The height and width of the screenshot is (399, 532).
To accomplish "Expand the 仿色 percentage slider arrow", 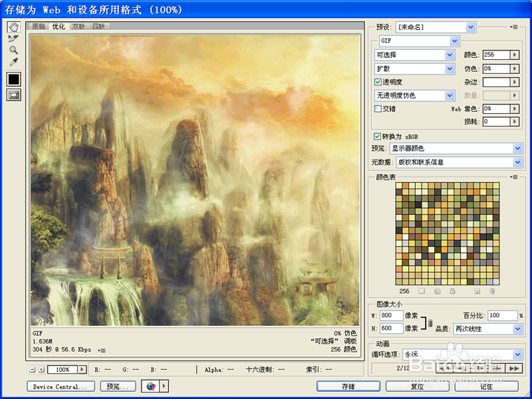I will point(515,68).
